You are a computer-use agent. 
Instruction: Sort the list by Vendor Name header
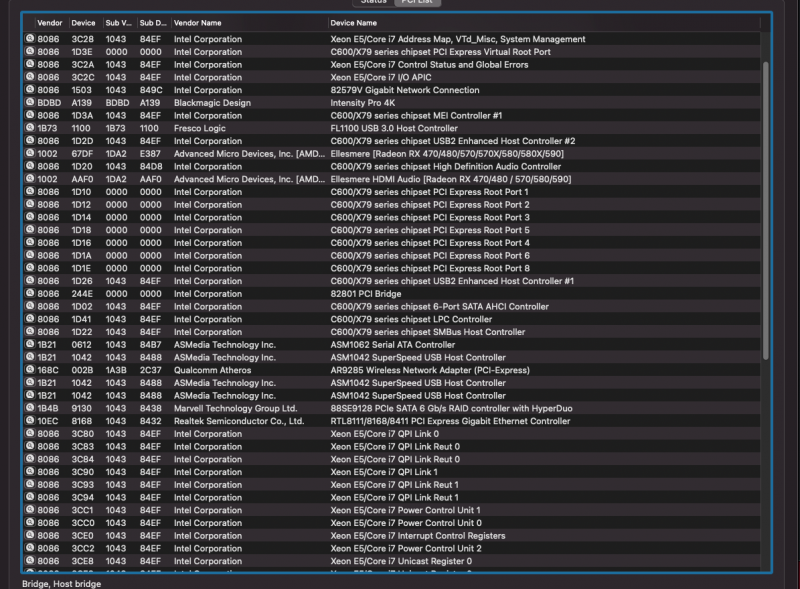(x=197, y=23)
